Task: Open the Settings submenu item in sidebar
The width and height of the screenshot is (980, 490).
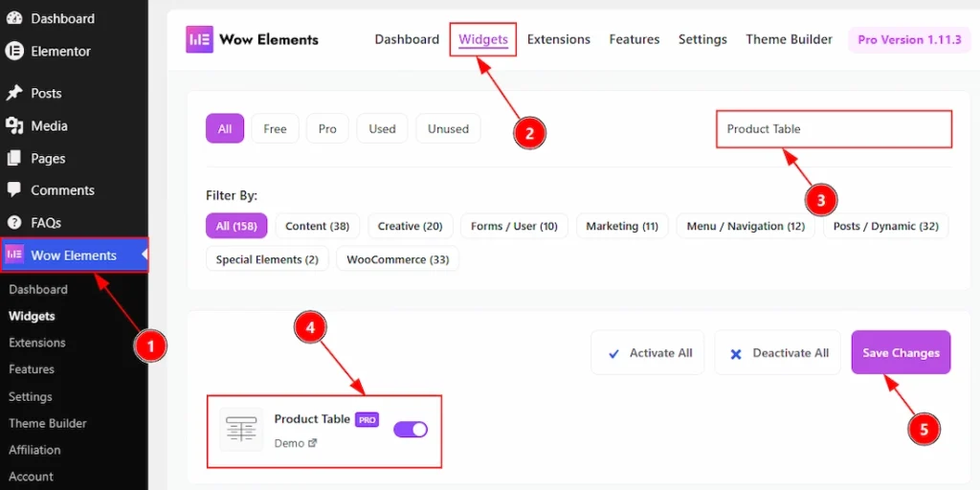Action: click(30, 397)
